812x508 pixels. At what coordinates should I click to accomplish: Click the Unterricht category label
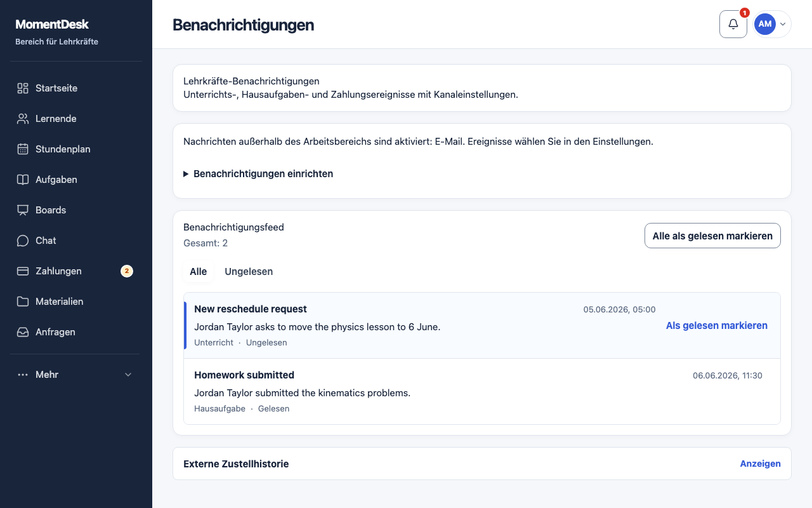point(214,343)
